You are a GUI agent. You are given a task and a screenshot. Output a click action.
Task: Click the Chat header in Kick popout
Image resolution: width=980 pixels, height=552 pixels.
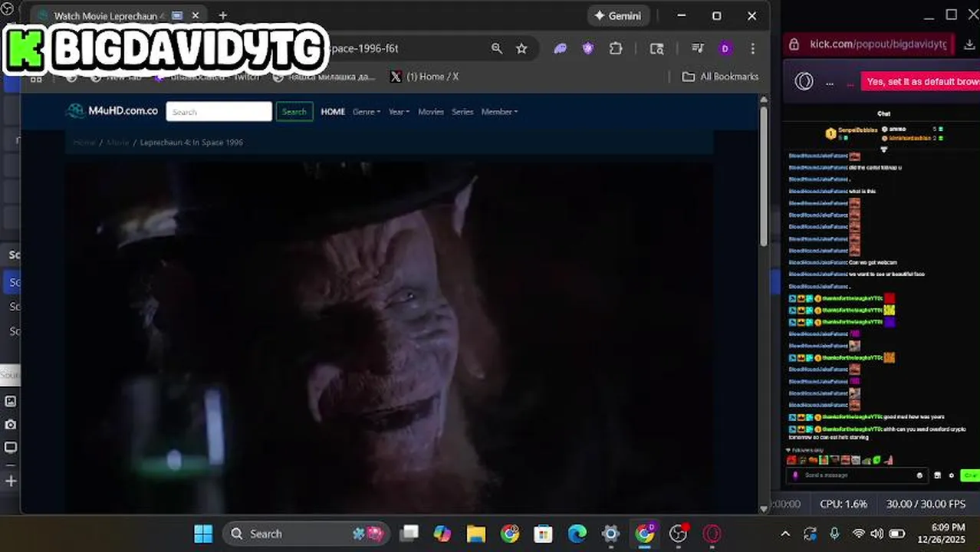(883, 113)
